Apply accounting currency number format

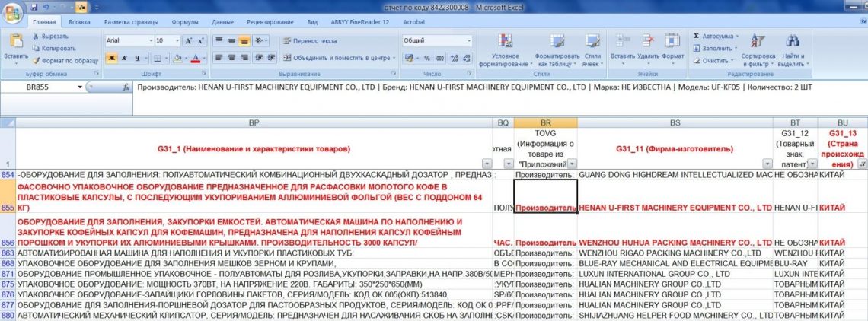pyautogui.click(x=410, y=58)
